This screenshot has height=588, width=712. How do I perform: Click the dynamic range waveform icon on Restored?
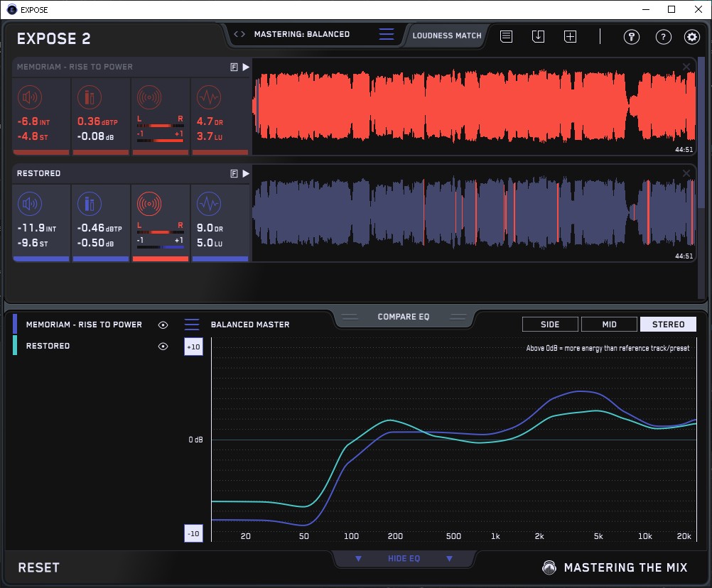point(208,205)
